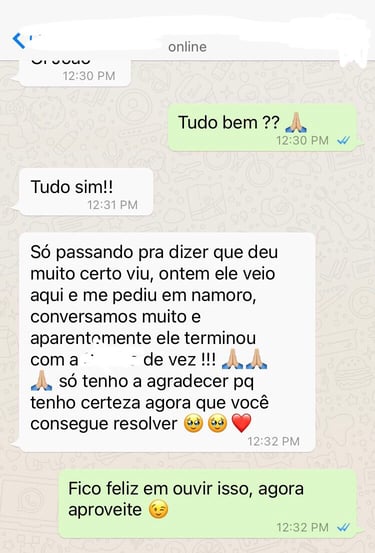Tap praying hands emoji before só tenho
This screenshot has width=375, height=553.
click(x=42, y=381)
